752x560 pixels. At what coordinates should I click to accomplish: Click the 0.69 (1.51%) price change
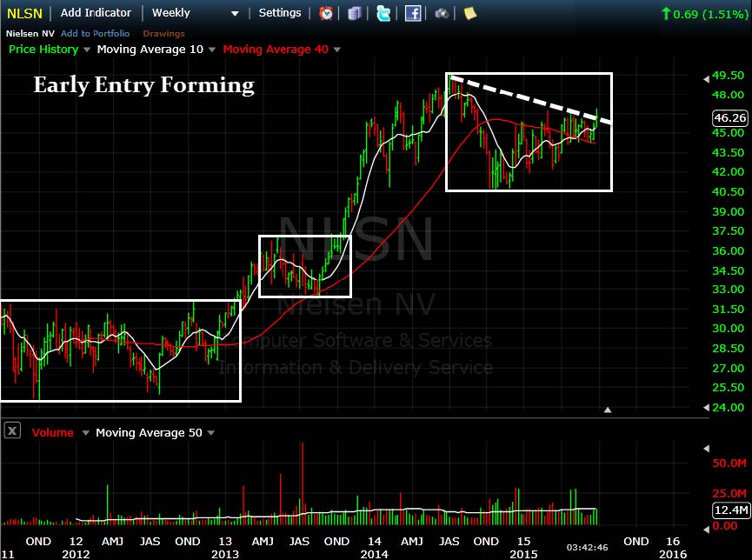click(x=704, y=14)
